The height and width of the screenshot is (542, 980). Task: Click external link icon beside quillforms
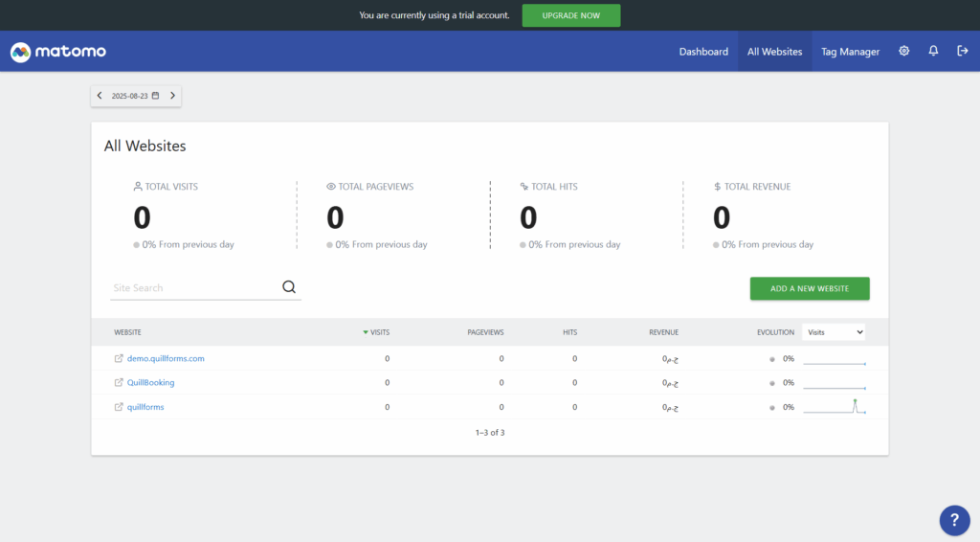[x=119, y=407]
